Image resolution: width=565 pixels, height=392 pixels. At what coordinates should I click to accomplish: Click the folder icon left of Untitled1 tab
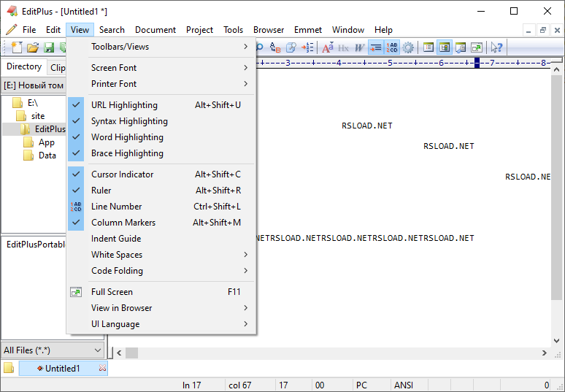point(9,368)
